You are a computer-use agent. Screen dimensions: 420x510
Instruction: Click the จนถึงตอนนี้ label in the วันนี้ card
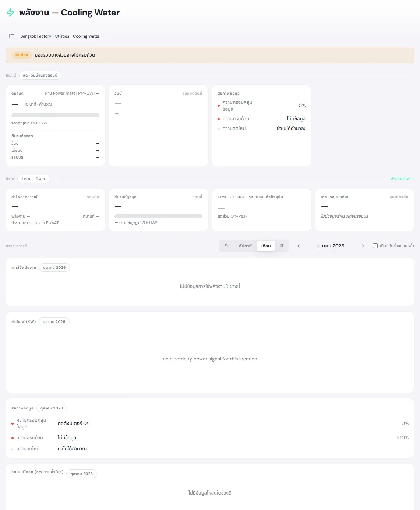[x=192, y=94]
